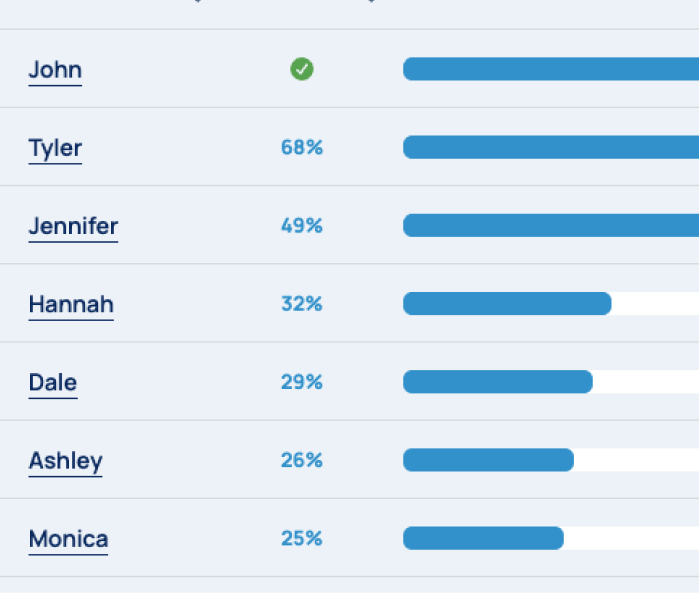The height and width of the screenshot is (593, 699).
Task: Click Monica's progress bar
Action: point(551,538)
